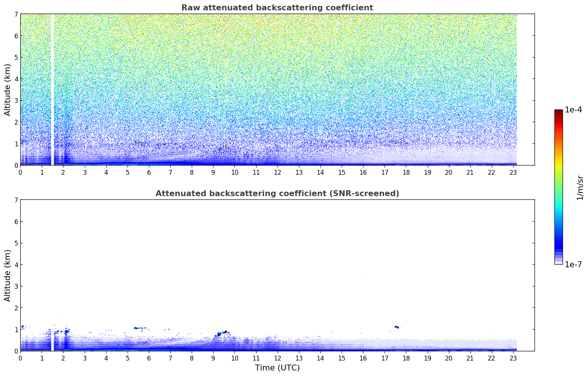Click time tick "3" under the SNR-screened plot
This screenshot has height=376, width=588.
[x=85, y=358]
